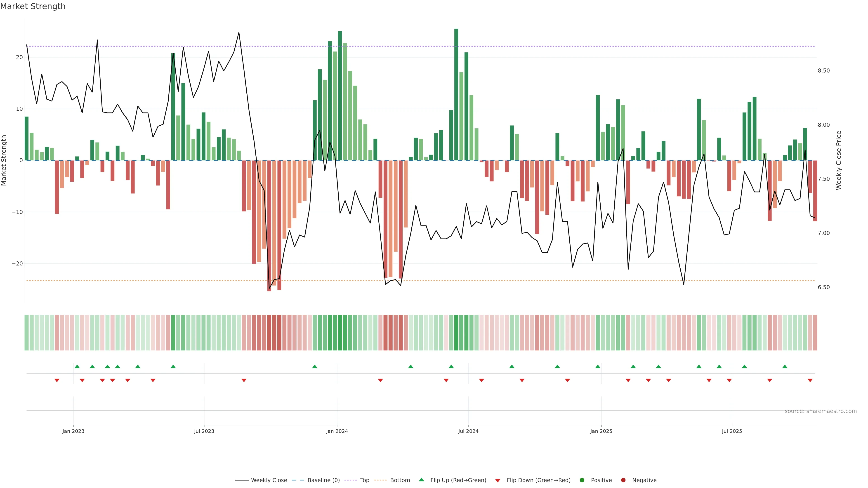
Task: Click the rightmost green flip-up triangle marker
Action: point(785,366)
